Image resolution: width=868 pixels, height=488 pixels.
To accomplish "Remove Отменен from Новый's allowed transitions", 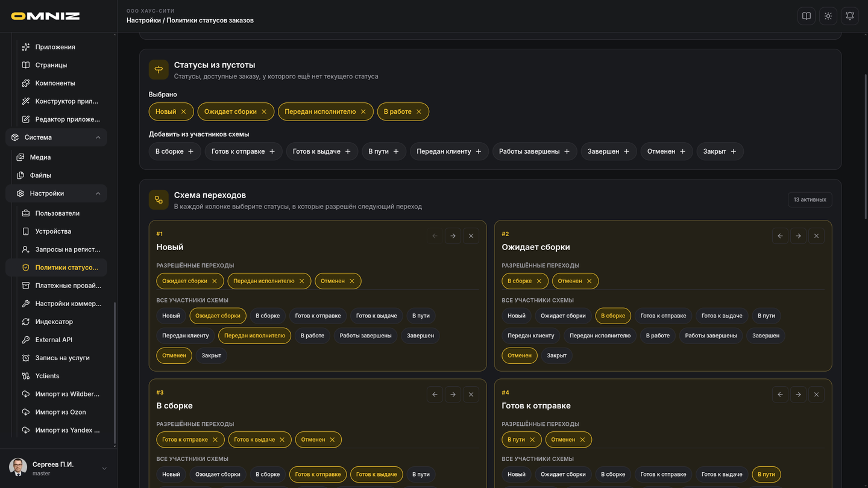I will click(x=352, y=281).
